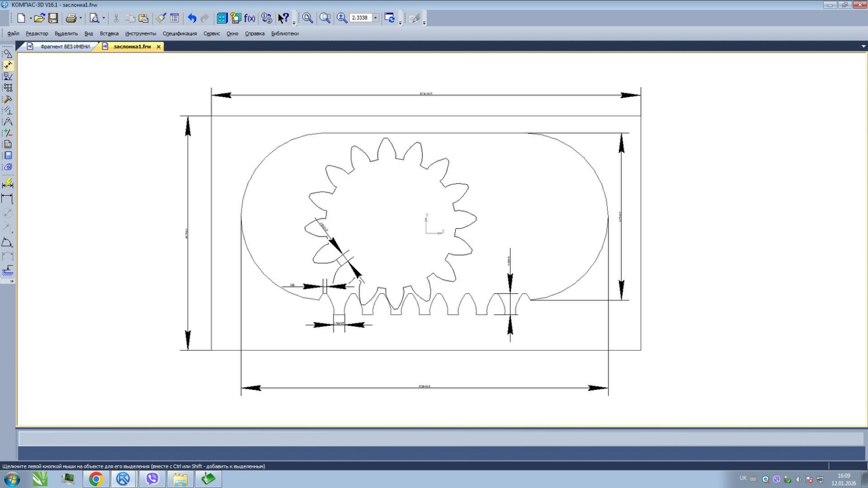The height and width of the screenshot is (488, 868).
Task: Select the Geometry toolbar icon in the left panel
Action: coord(8,54)
